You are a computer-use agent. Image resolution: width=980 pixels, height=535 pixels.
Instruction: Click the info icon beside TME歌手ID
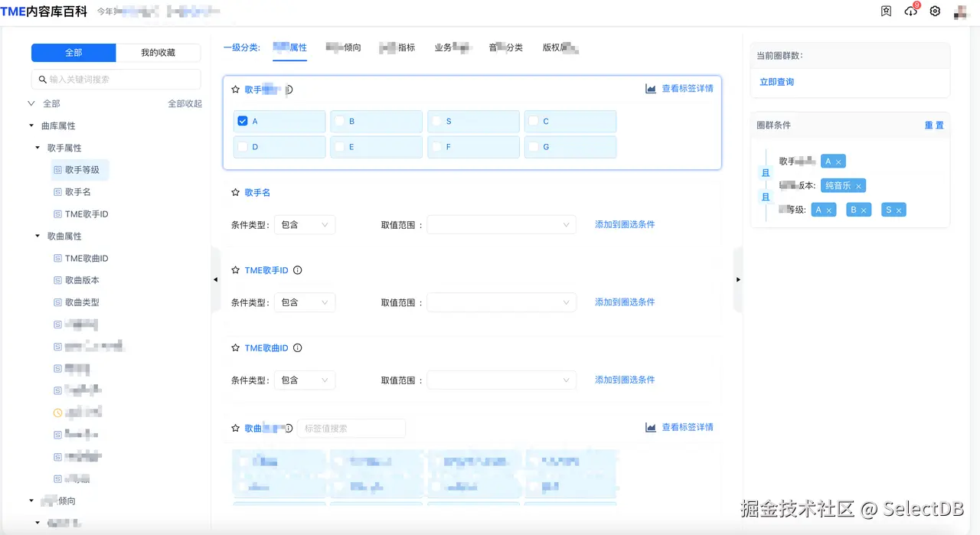click(298, 269)
